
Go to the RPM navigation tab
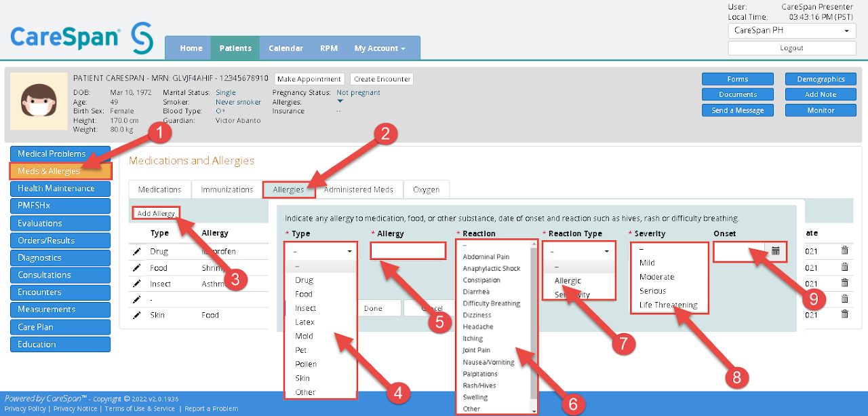pos(329,48)
